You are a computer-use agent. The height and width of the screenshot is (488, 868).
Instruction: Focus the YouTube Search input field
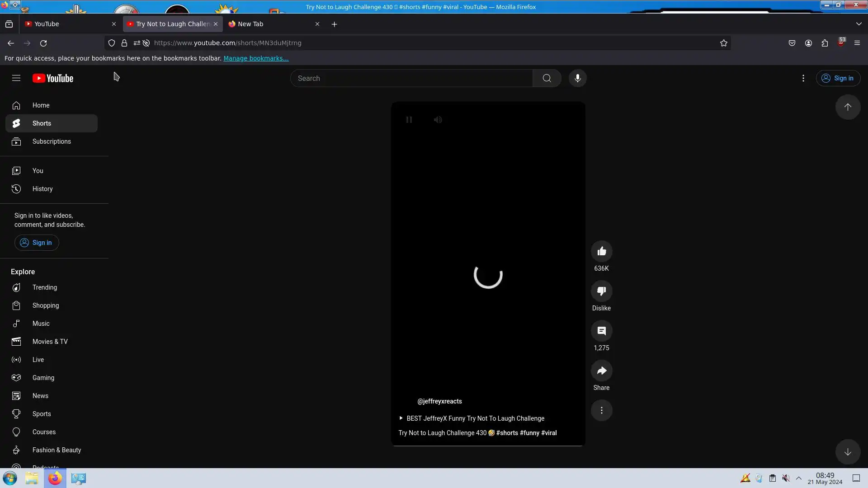point(411,78)
